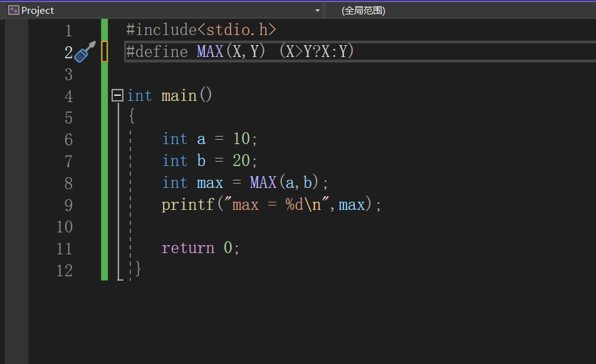Click the 'int b = 20;' line
The height and width of the screenshot is (364, 596).
click(x=210, y=161)
